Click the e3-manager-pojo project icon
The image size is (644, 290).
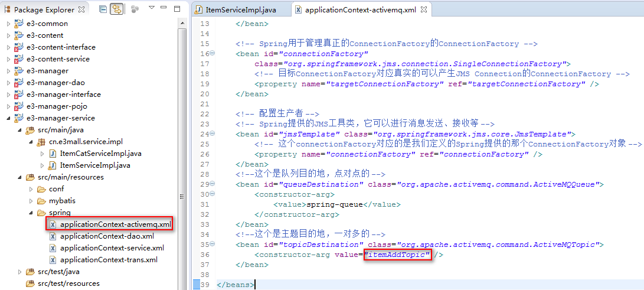(x=19, y=106)
